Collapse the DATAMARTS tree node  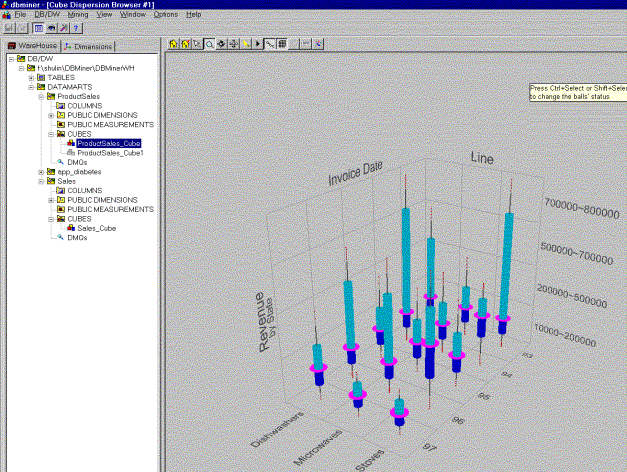(x=31, y=87)
